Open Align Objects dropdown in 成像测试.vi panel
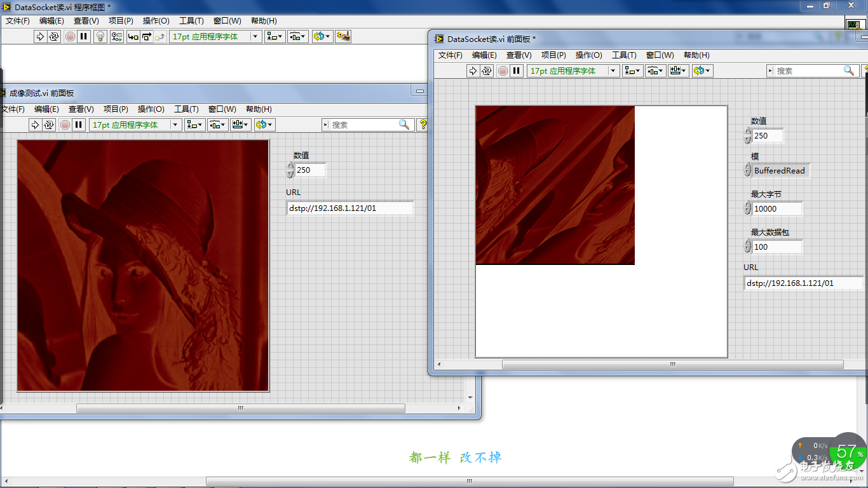Screen dimensions: 868x488 point(195,125)
